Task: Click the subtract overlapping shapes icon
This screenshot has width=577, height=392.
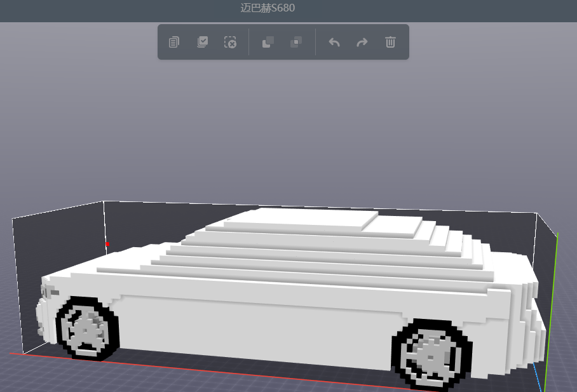Action: click(x=268, y=42)
